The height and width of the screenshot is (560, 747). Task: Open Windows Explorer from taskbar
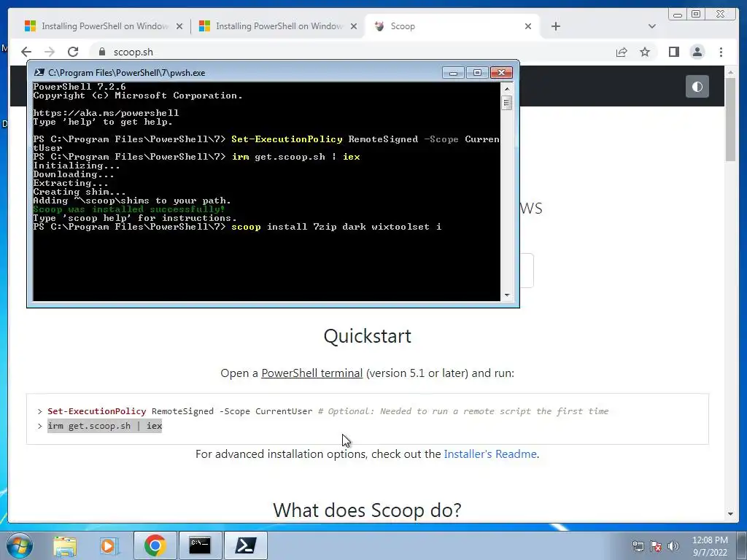[x=65, y=546]
